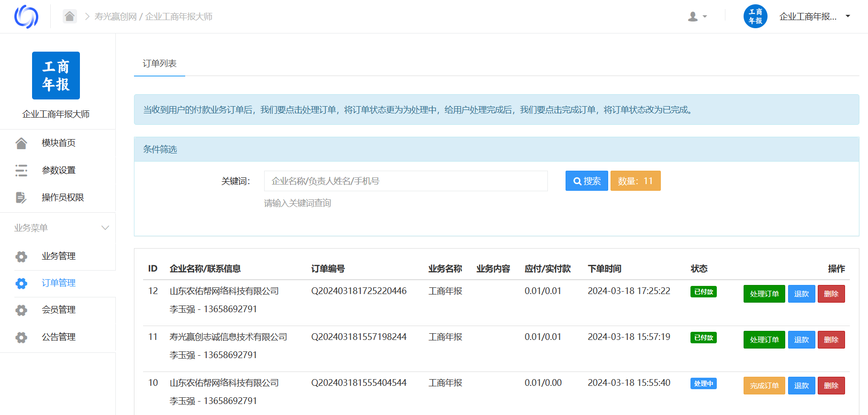The image size is (868, 415).
Task: Click the blue gear icon beside 订单管理
Action: coord(21,283)
